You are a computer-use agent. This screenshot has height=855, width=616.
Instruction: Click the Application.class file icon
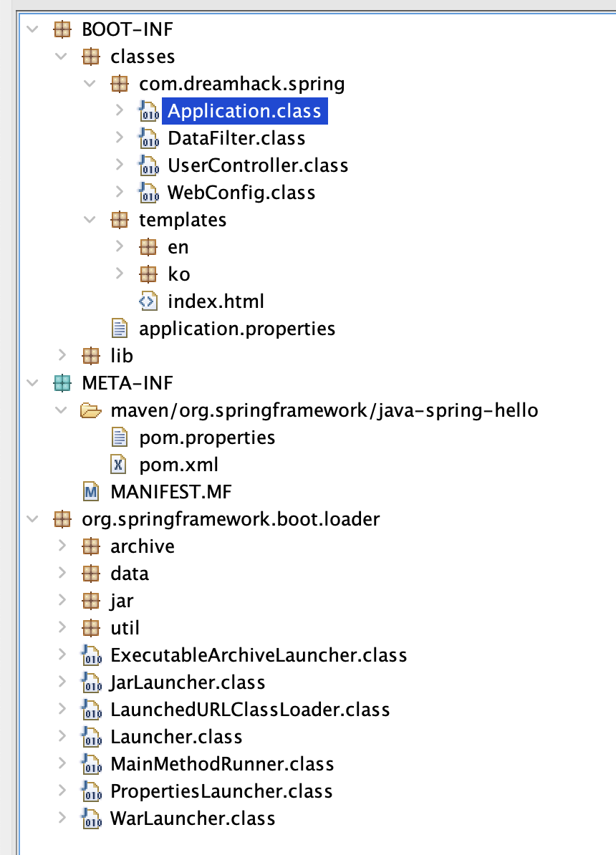point(148,111)
